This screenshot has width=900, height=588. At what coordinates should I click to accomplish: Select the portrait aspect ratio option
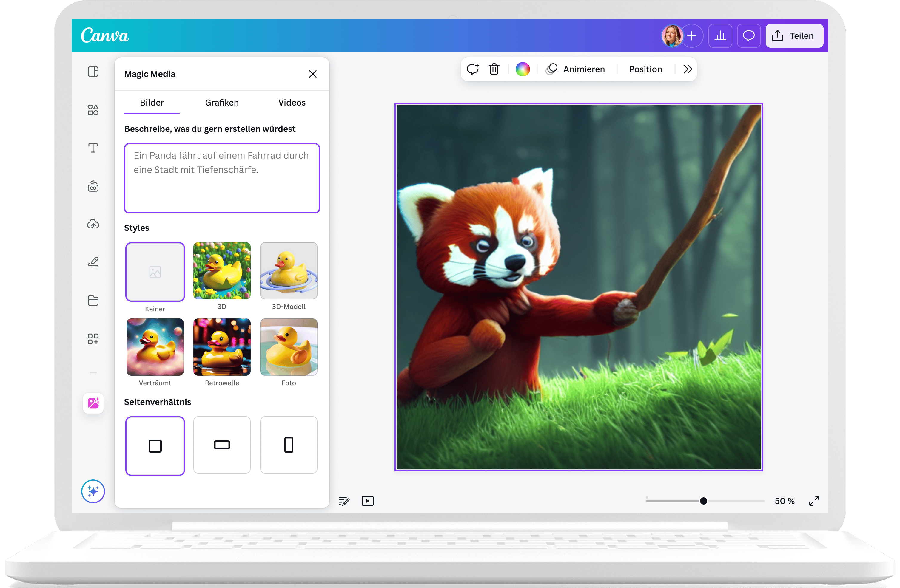(x=289, y=445)
